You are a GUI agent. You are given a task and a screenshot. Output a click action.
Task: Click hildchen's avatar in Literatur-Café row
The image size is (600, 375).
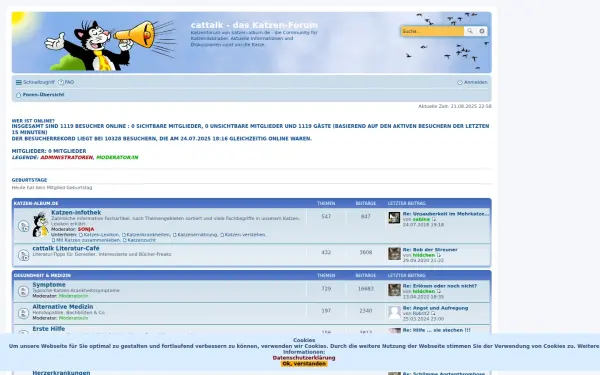click(x=394, y=254)
